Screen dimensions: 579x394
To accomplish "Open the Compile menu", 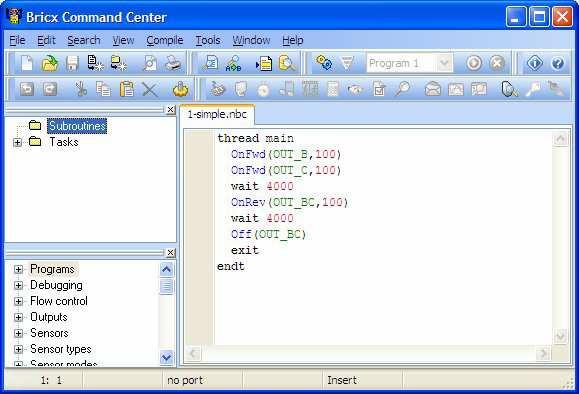I will pyautogui.click(x=165, y=40).
